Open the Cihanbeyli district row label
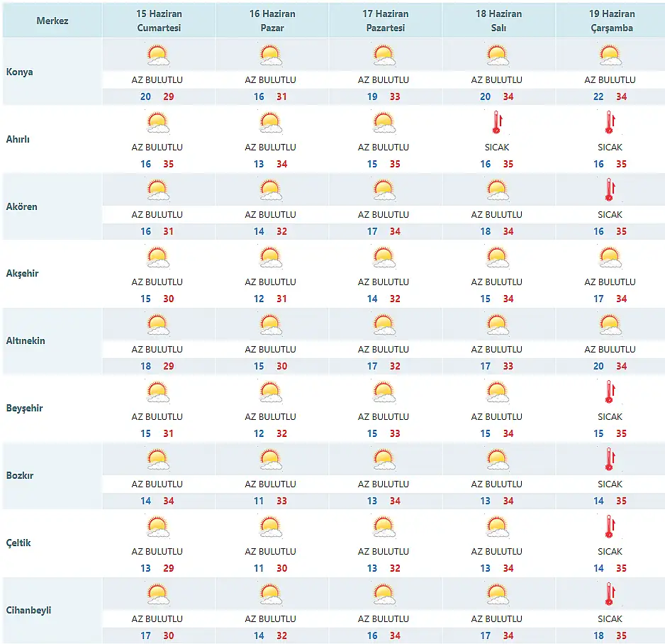Screen dimensions: 665x644 coord(28,610)
